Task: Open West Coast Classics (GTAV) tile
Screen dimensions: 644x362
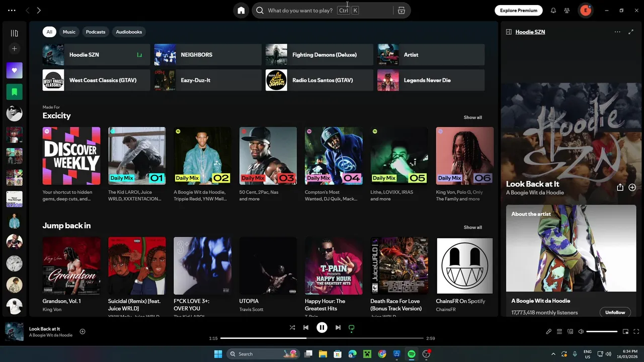Action: tap(96, 80)
